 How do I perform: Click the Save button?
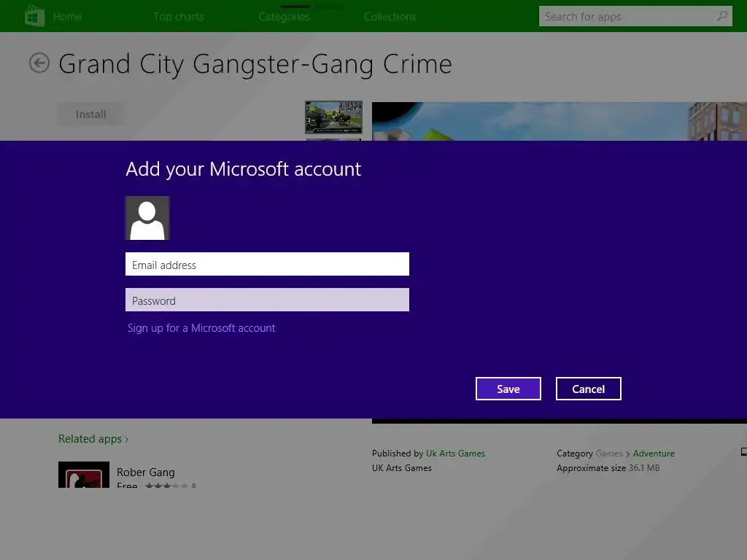(x=508, y=389)
